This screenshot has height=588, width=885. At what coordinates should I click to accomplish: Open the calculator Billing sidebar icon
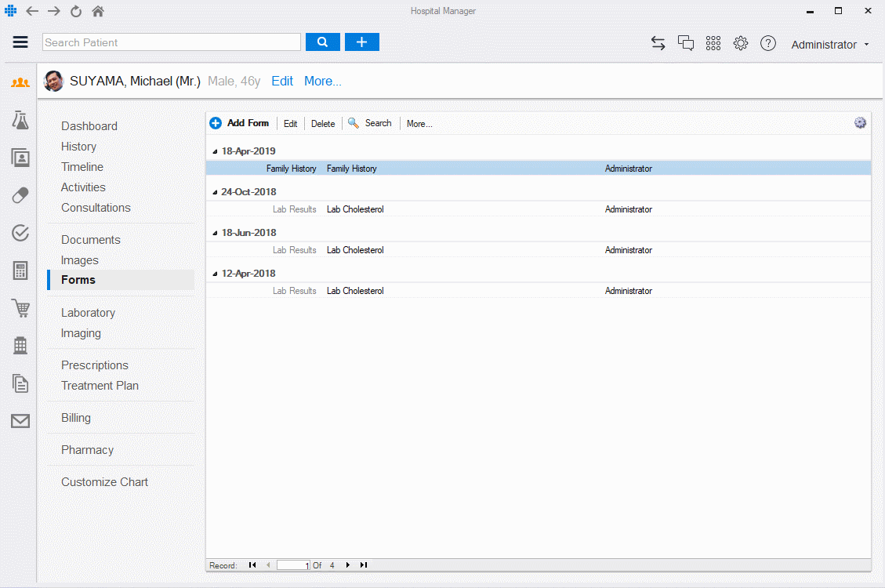pos(20,270)
